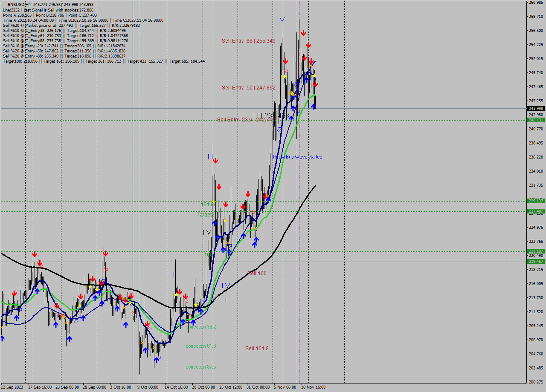Select the 'Sell %10 @ Entry -23: 242.741' line
Screen dimensions: 546x392
tap(64, 46)
